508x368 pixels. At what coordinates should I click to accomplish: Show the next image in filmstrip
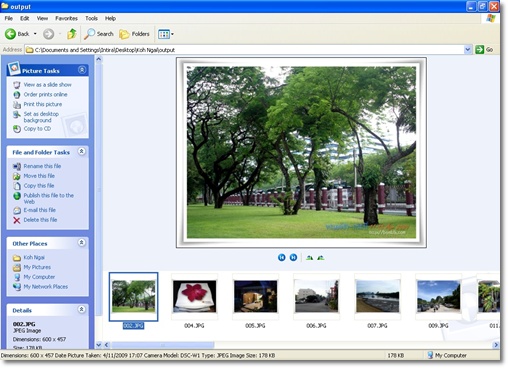pyautogui.click(x=293, y=257)
